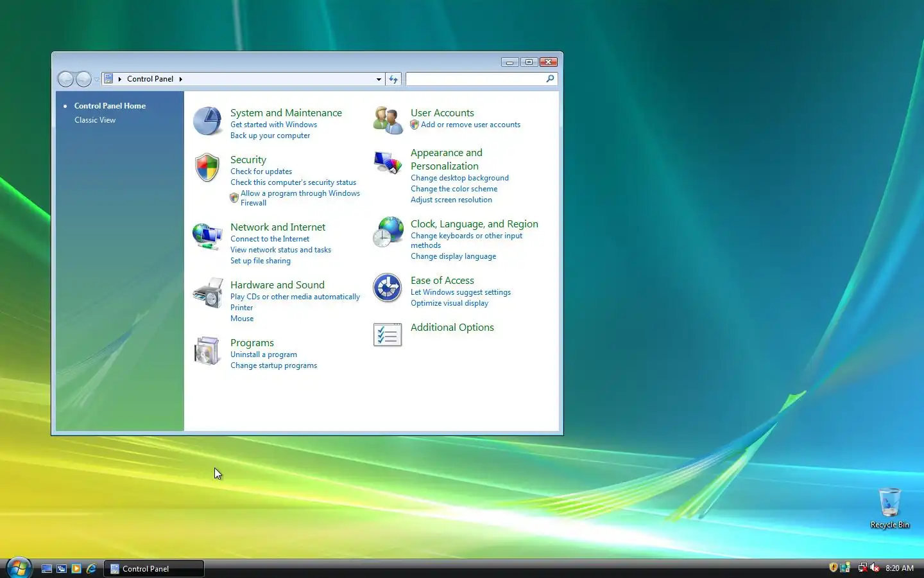Image resolution: width=924 pixels, height=578 pixels.
Task: Click the network status tray icon
Action: (862, 568)
